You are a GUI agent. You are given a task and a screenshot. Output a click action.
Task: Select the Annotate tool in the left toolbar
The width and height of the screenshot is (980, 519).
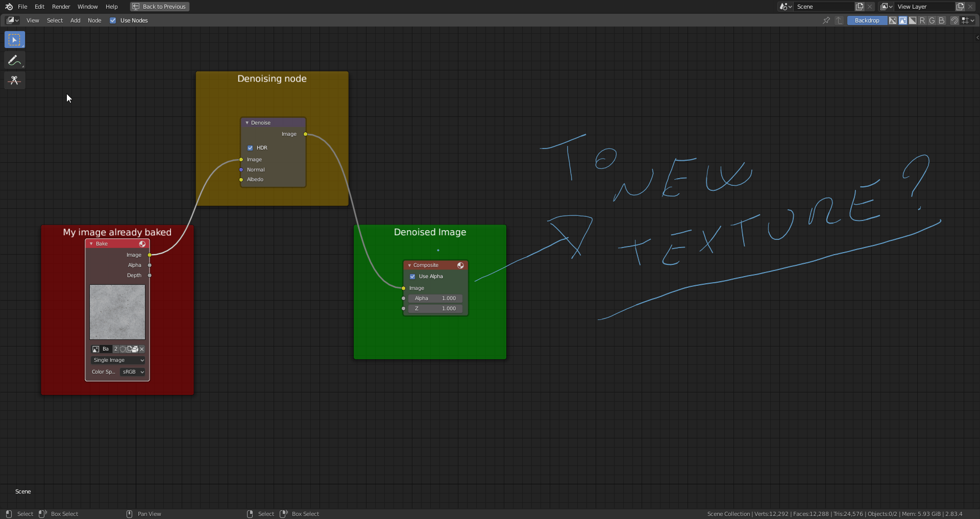point(14,60)
